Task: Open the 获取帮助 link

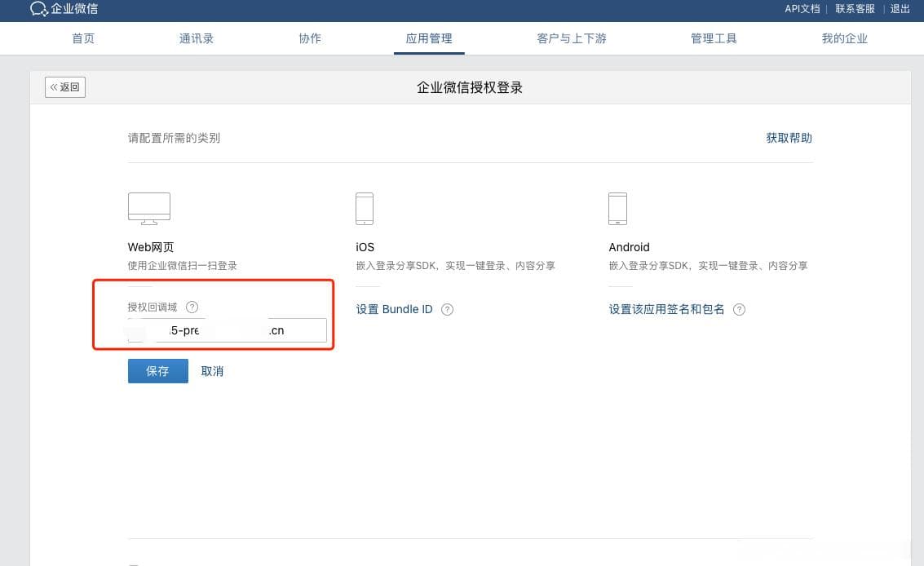Action: 789,138
